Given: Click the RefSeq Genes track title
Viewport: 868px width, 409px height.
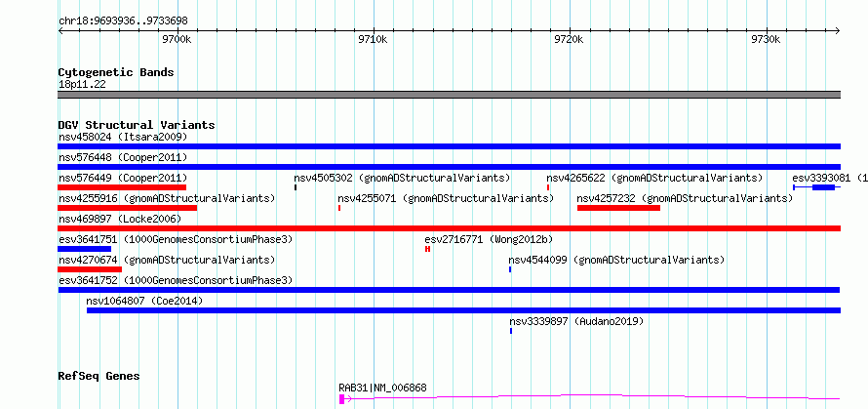Looking at the screenshot, I should [99, 377].
